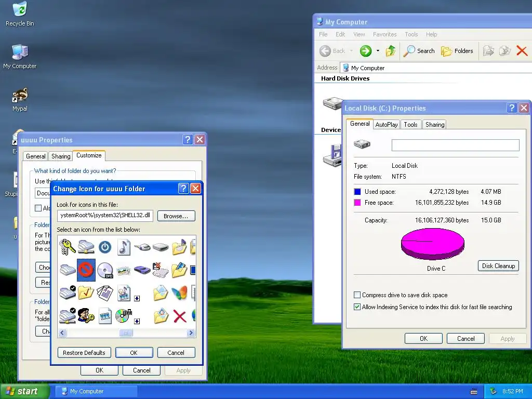532x399 pixels.
Task: Select the stacked photos icon
Action: 124,270
